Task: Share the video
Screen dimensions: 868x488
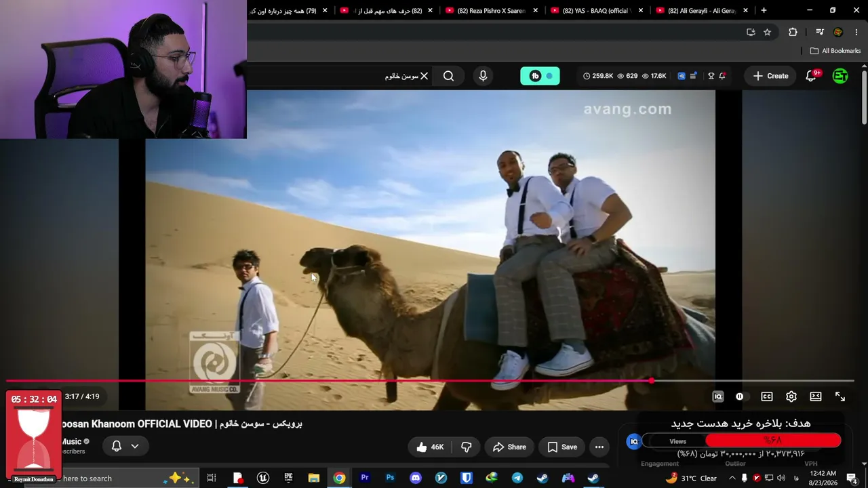Action: 509,447
